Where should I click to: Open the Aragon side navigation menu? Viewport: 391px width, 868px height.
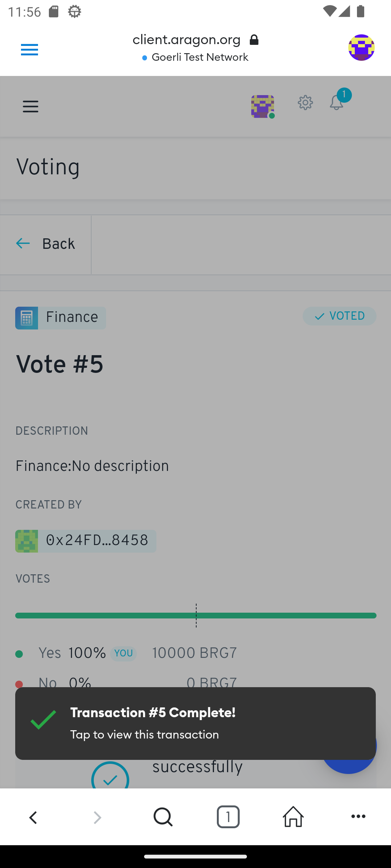tap(30, 107)
